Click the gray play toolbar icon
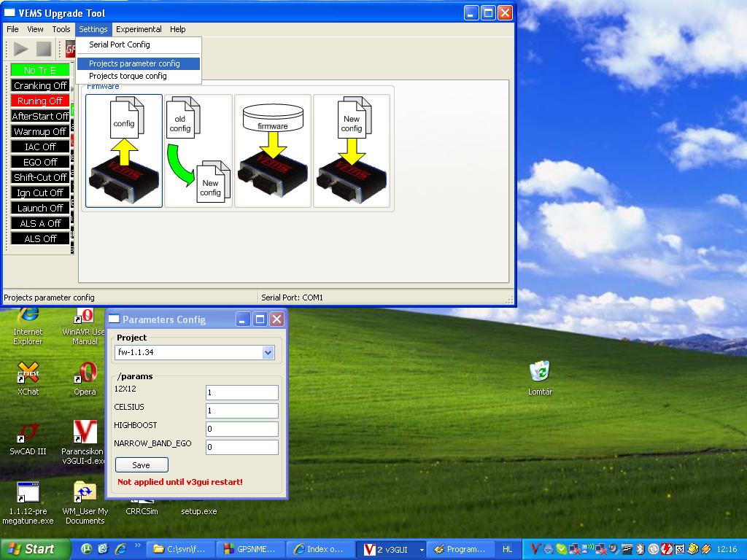The height and width of the screenshot is (560, 747). coord(21,49)
